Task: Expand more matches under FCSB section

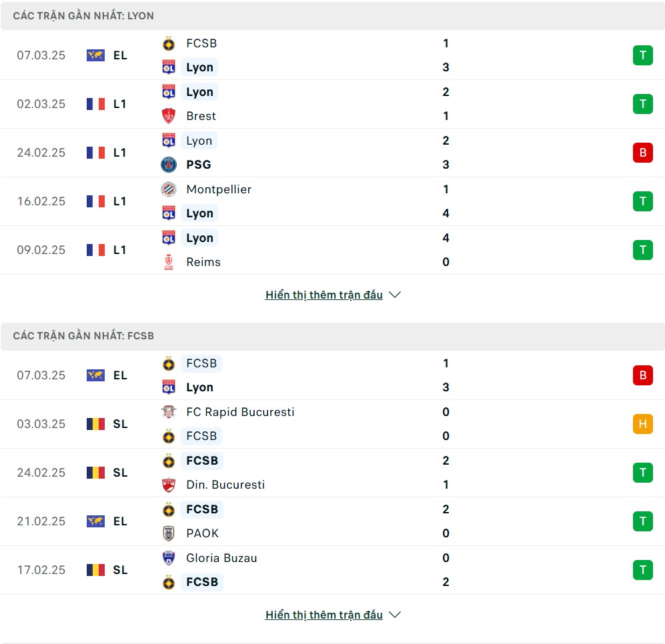Action: tap(324, 615)
